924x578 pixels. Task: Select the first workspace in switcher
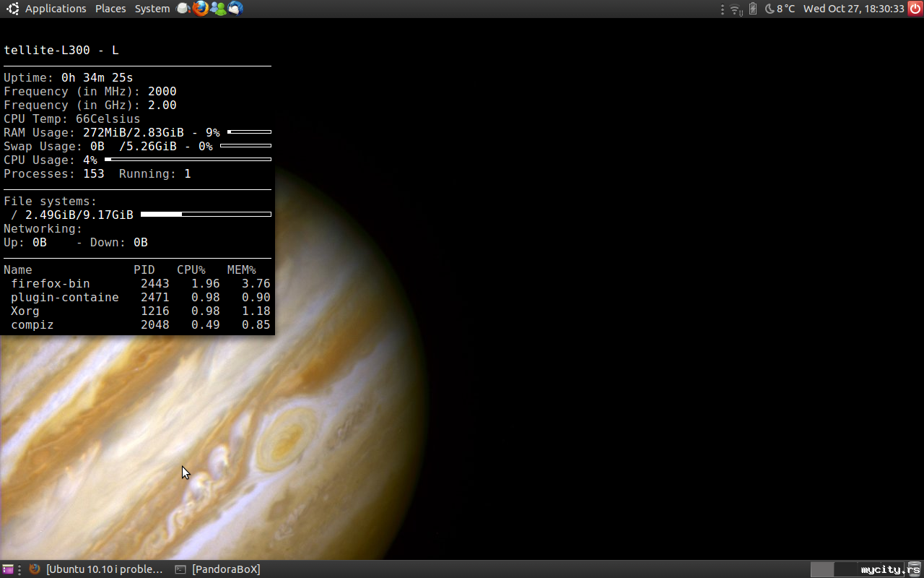click(x=822, y=569)
